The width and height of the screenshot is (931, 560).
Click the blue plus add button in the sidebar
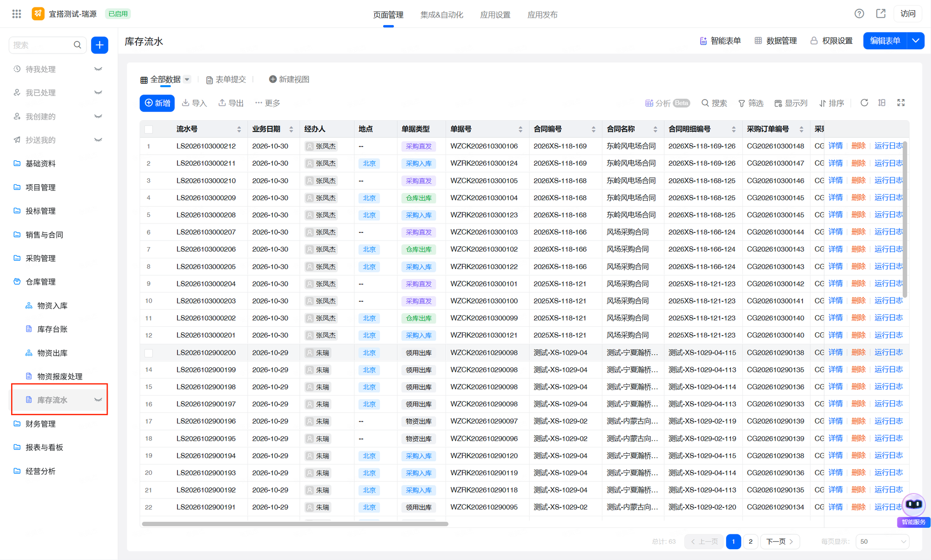coord(100,45)
